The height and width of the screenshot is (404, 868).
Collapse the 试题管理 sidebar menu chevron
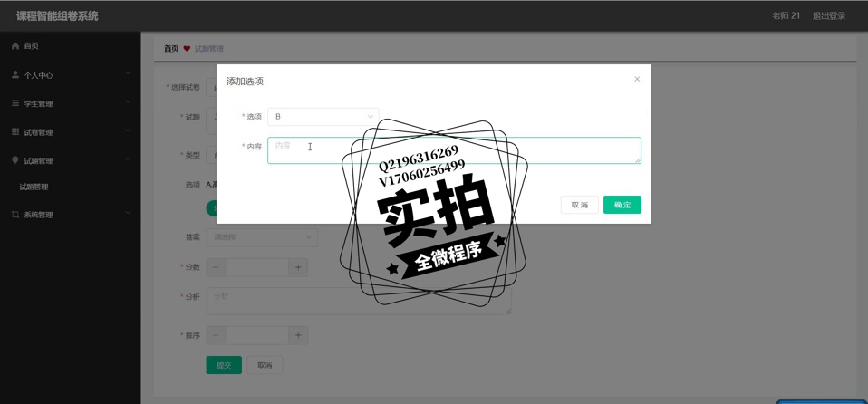coord(128,159)
